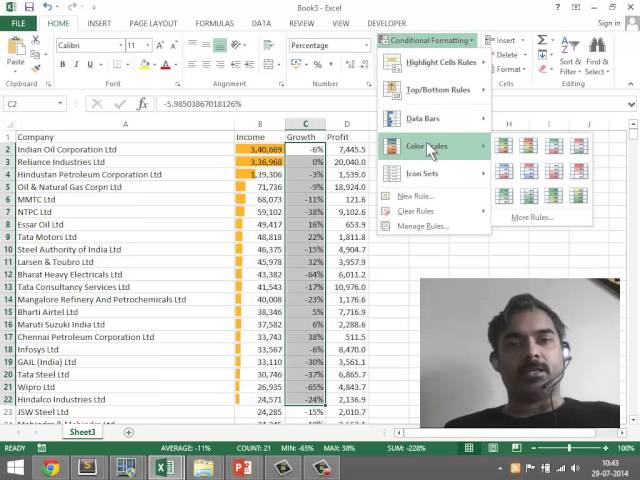Click Increase Decimal icon
The width and height of the screenshot is (640, 480).
[x=350, y=64]
